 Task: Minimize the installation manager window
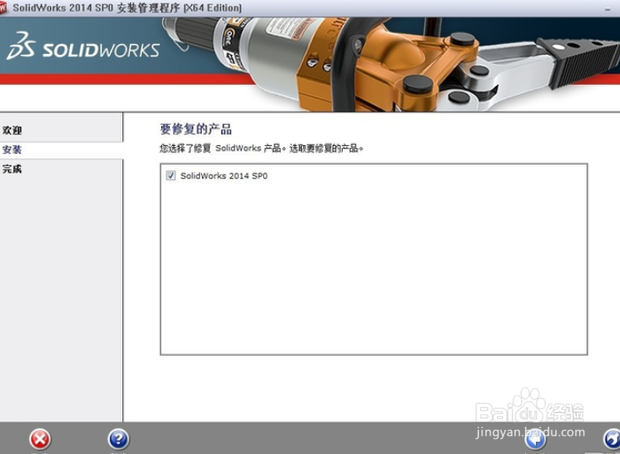pos(608,9)
